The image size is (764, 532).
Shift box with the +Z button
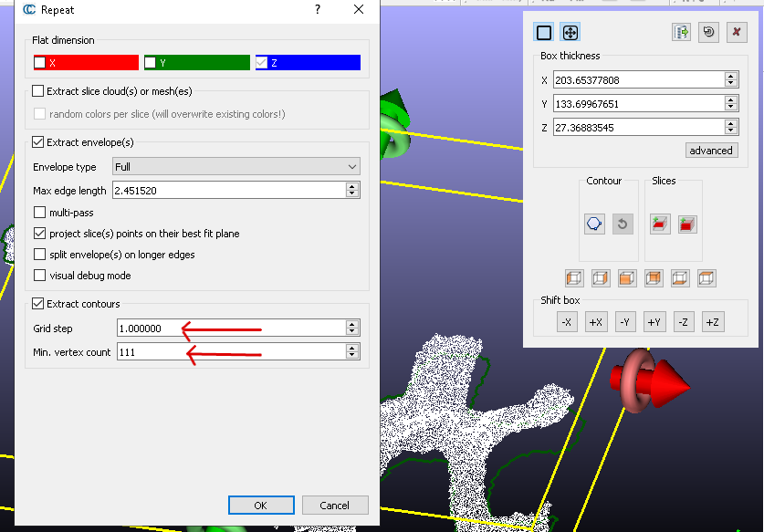tap(712, 322)
